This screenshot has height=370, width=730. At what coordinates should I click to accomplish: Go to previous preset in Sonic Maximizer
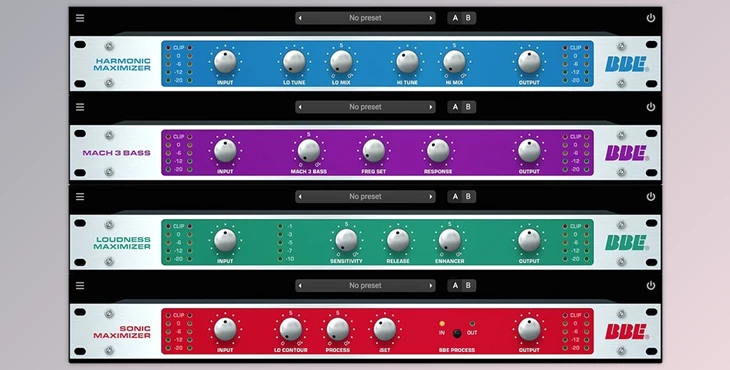coord(300,285)
